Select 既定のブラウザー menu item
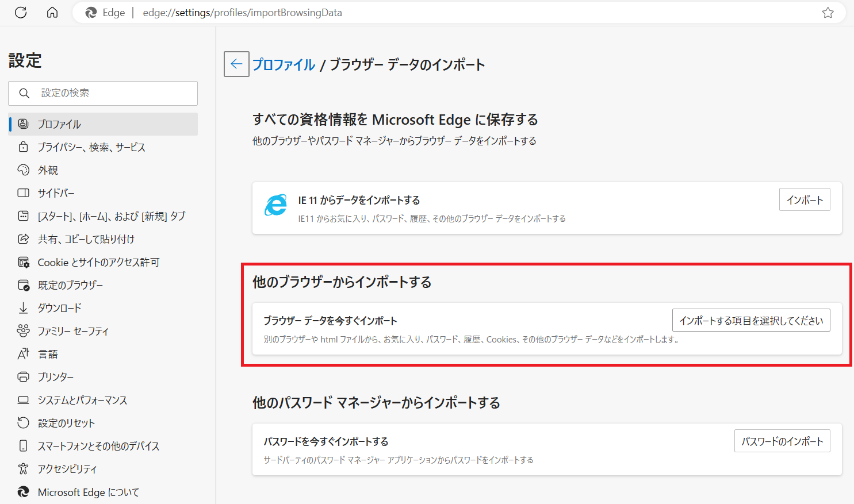This screenshot has height=504, width=854. tap(104, 285)
